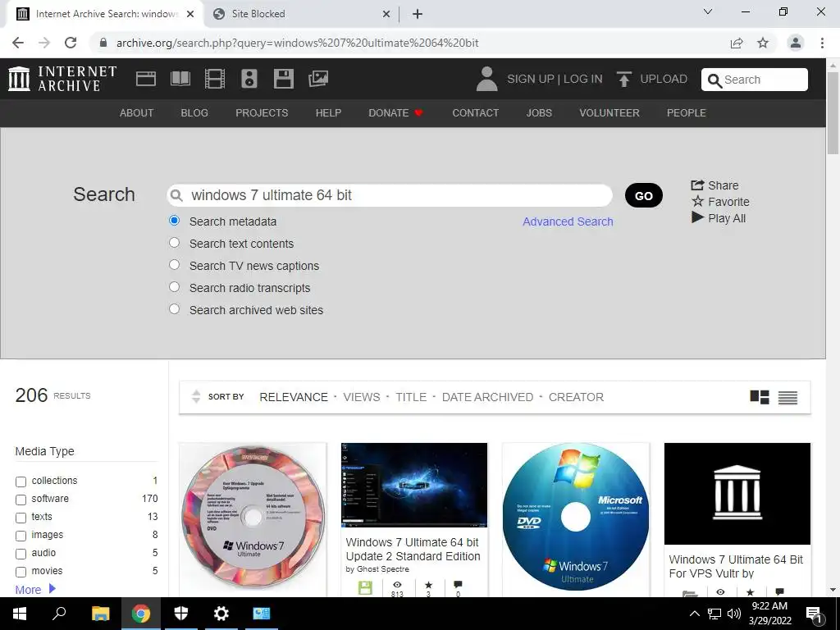Screen dimensions: 840x630
Task: Switch to list view
Action: (787, 398)
